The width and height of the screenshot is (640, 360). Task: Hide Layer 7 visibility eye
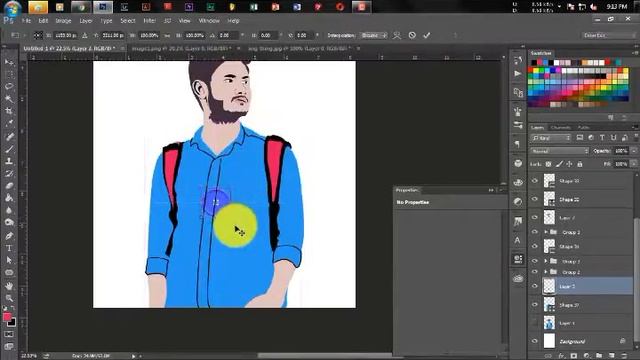point(535,218)
